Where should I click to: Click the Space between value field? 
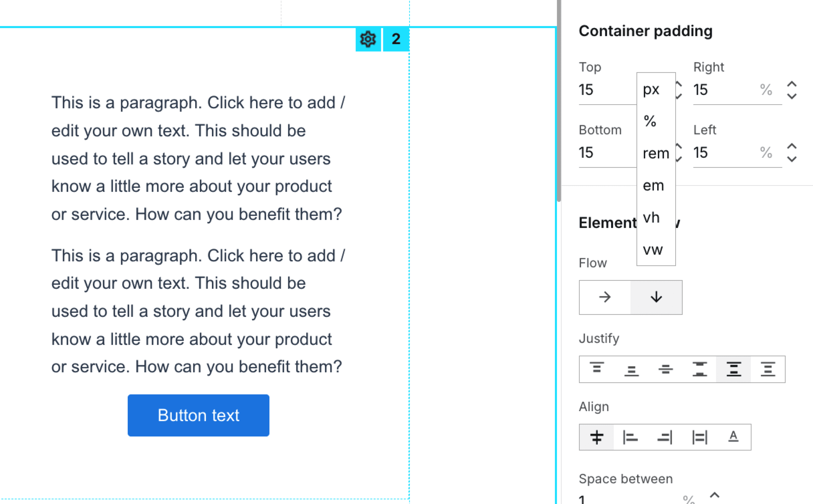coord(628,499)
